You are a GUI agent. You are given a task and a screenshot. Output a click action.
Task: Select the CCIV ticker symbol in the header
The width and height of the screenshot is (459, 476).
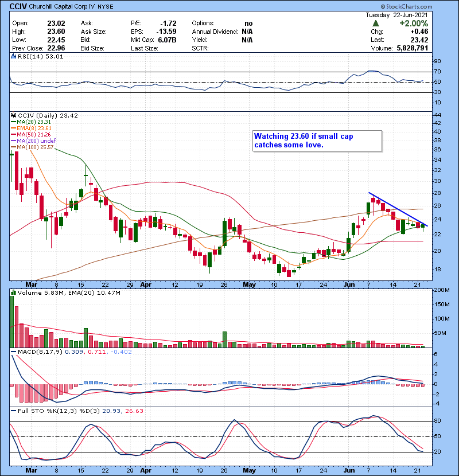tap(18, 6)
